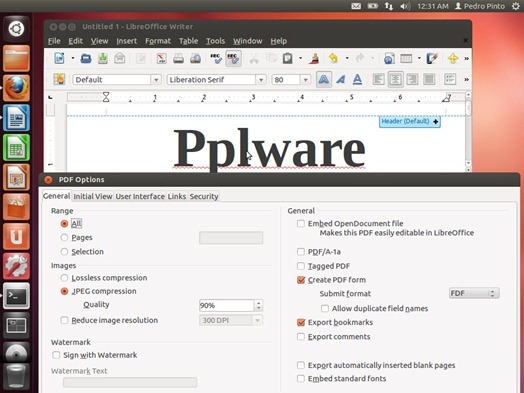Expand the Undo history arrow
Image resolution: width=524 pixels, height=393 pixels.
click(x=347, y=58)
